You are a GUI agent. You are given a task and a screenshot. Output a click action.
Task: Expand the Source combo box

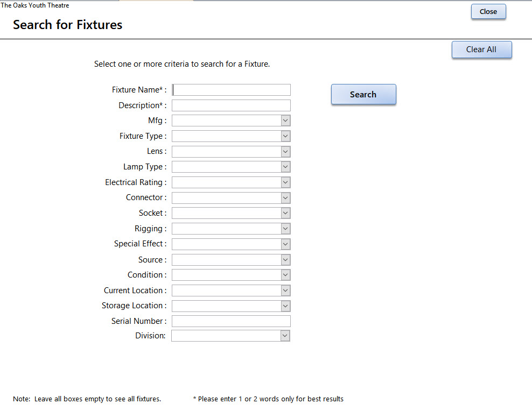285,260
